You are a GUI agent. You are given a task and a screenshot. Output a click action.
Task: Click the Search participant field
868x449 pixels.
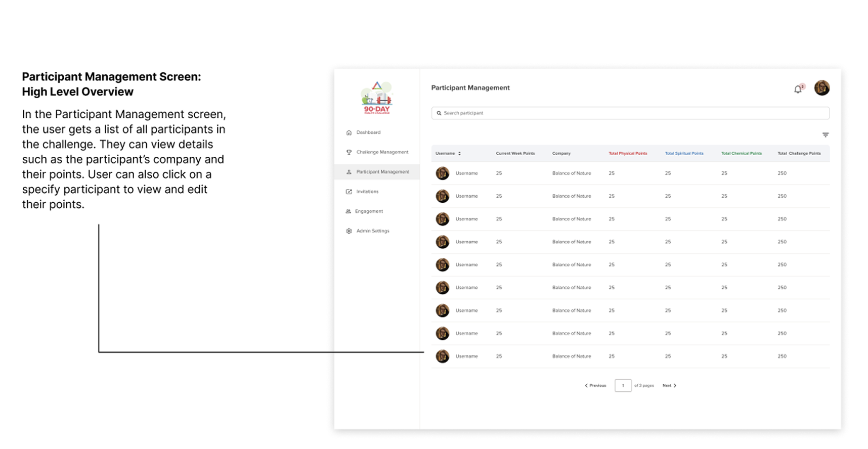(x=630, y=113)
